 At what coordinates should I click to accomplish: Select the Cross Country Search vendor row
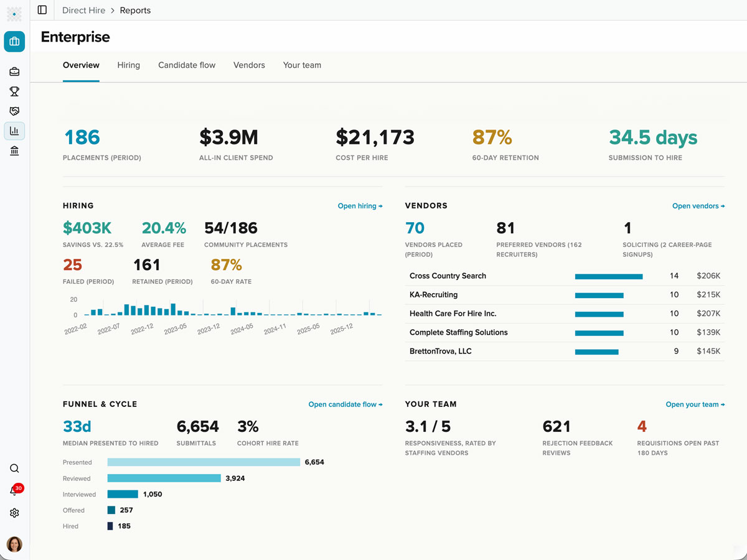[565, 276]
